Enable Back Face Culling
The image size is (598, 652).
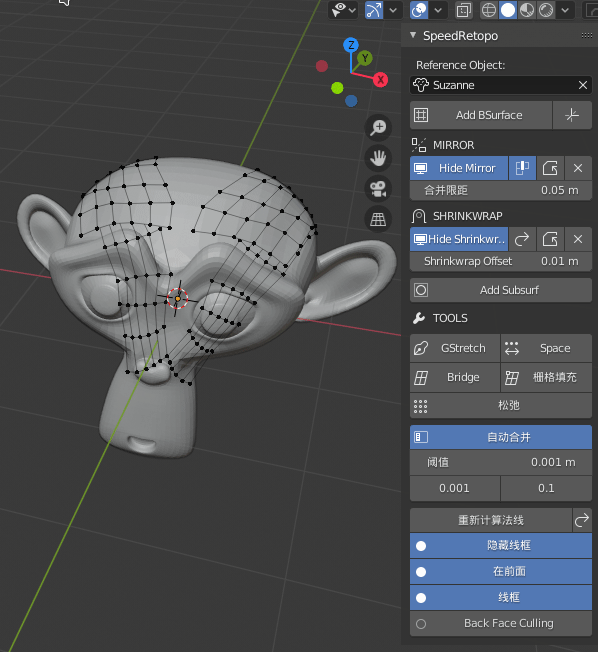coord(501,624)
